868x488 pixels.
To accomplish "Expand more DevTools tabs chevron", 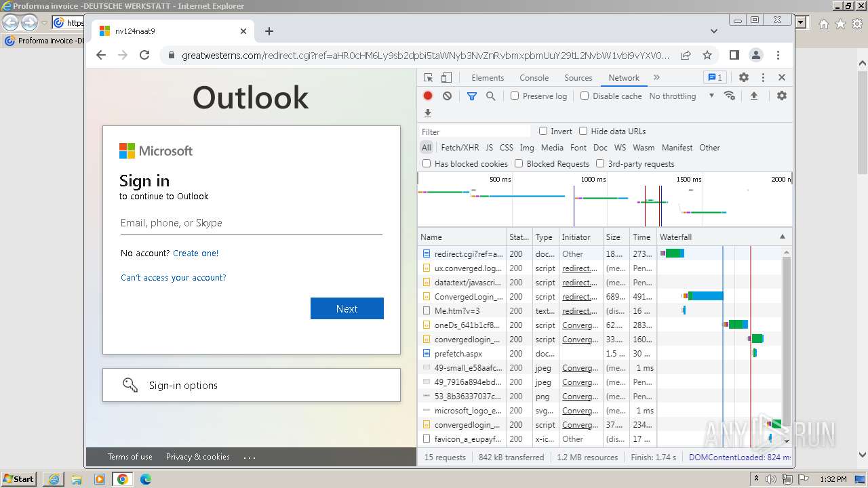I will [x=656, y=77].
